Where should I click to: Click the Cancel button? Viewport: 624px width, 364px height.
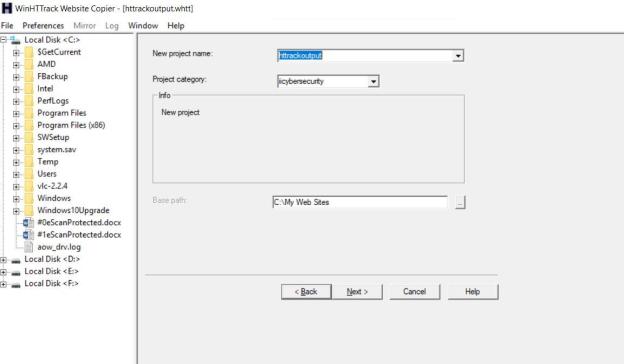[x=415, y=292]
